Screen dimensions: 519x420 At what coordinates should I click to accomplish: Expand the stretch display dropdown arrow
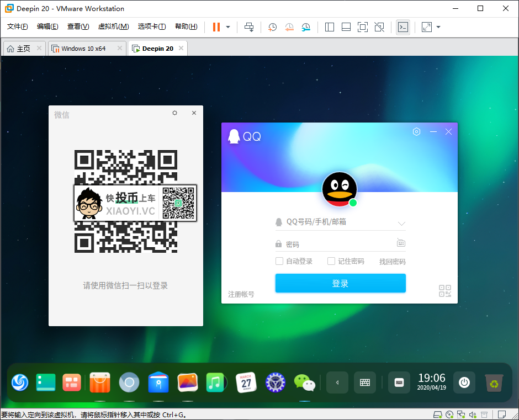[438, 27]
